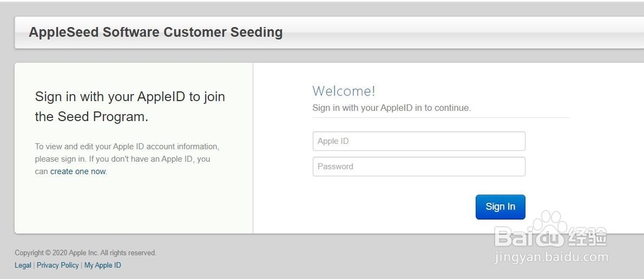Click the "please sign in. If you don't have" line
Image resolution: width=644 pixels, height=279 pixels.
point(122,159)
